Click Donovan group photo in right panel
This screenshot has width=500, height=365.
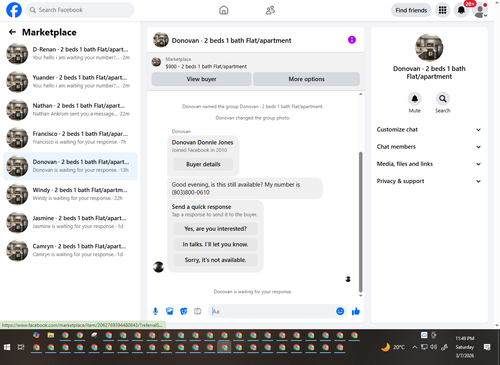click(x=429, y=47)
